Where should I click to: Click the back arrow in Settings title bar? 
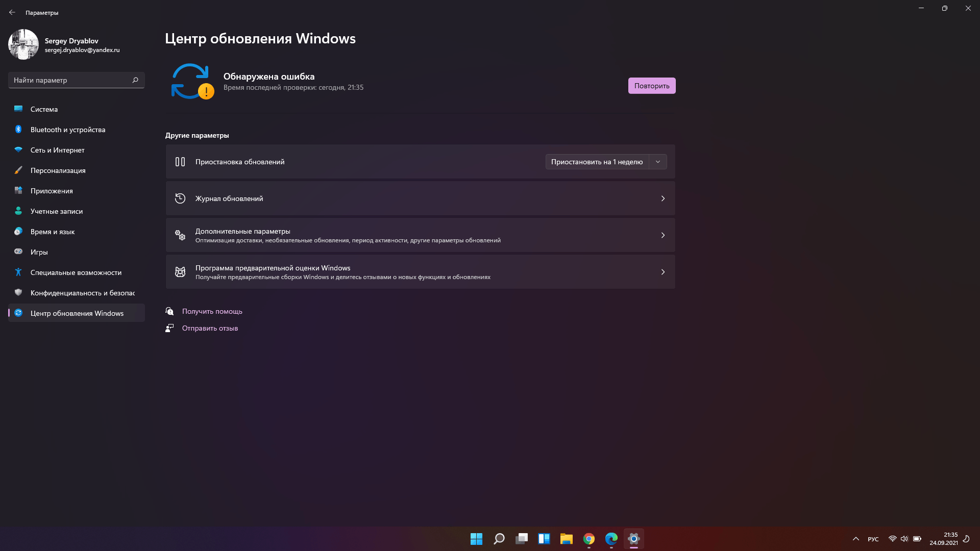[x=12, y=12]
